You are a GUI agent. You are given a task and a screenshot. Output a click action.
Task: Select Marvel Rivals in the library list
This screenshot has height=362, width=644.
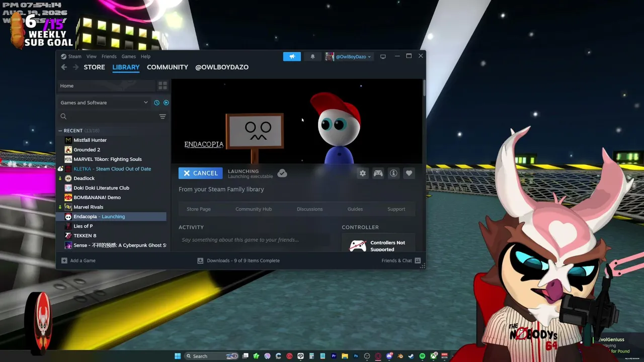88,207
